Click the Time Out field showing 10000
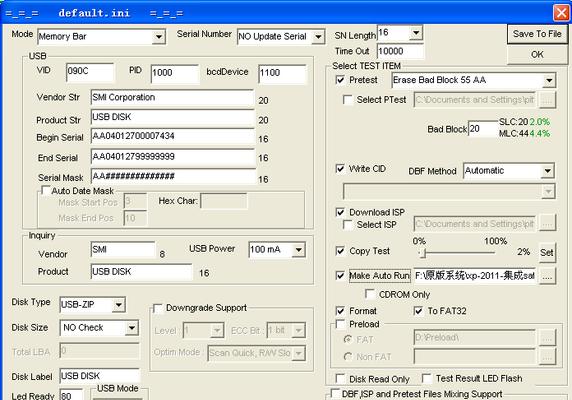Screen dimensions: 572x400 click(400, 51)
